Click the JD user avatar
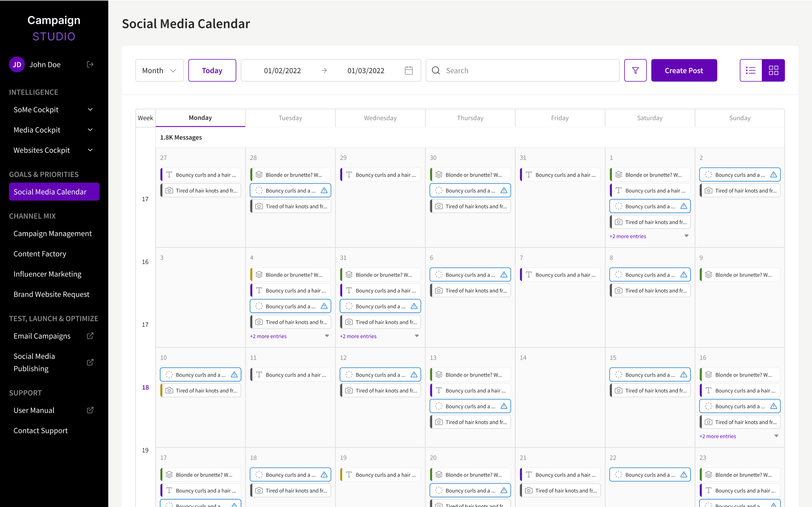Viewport: 812px width, 507px height. [x=17, y=64]
